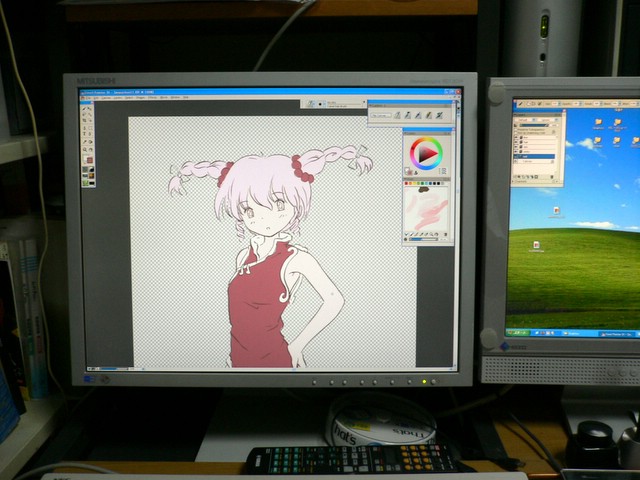Hide the topmost layer via eye icon

coord(516,137)
